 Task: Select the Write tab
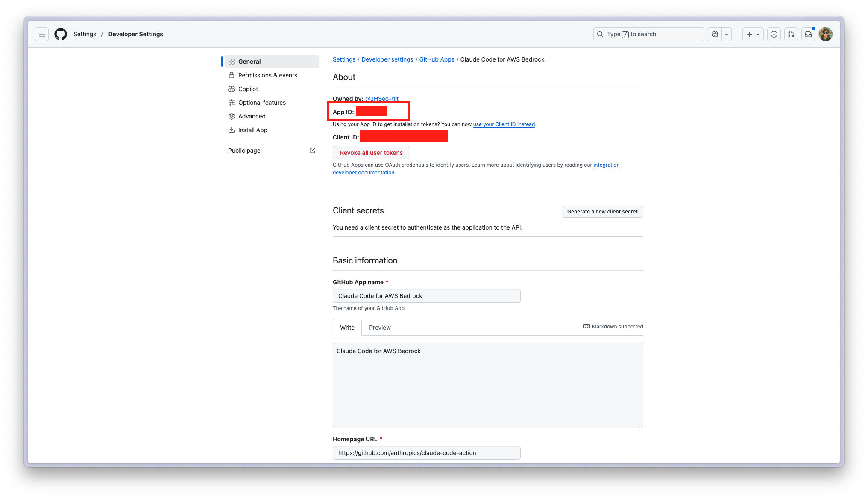point(347,328)
